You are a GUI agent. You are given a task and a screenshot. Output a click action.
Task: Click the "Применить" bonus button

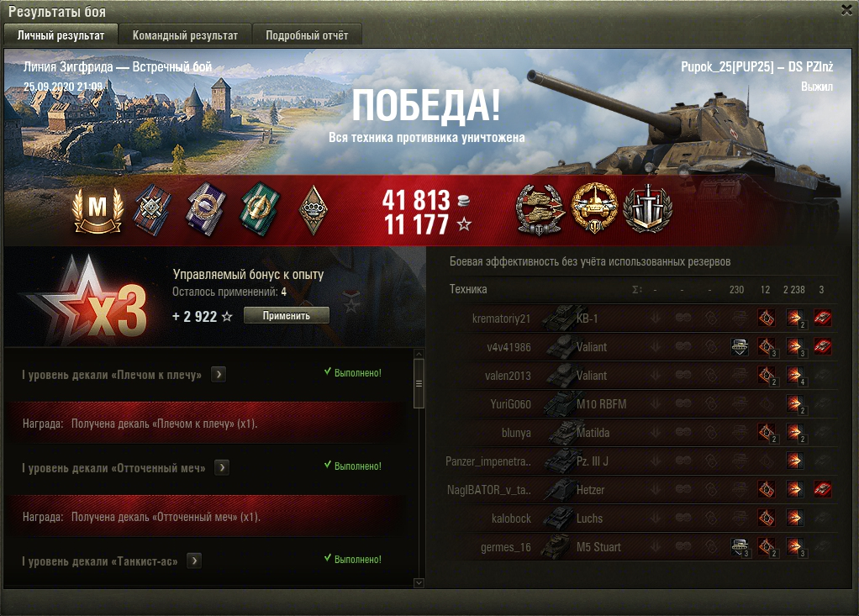coord(286,315)
